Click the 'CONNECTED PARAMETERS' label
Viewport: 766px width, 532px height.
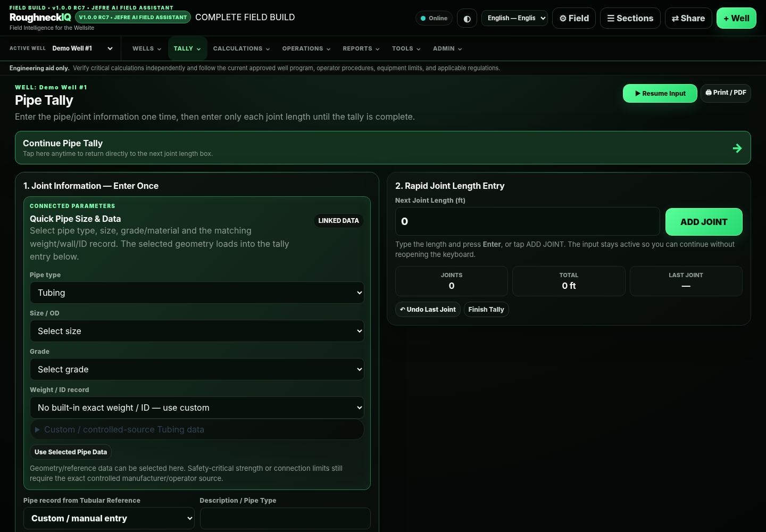tap(72, 206)
